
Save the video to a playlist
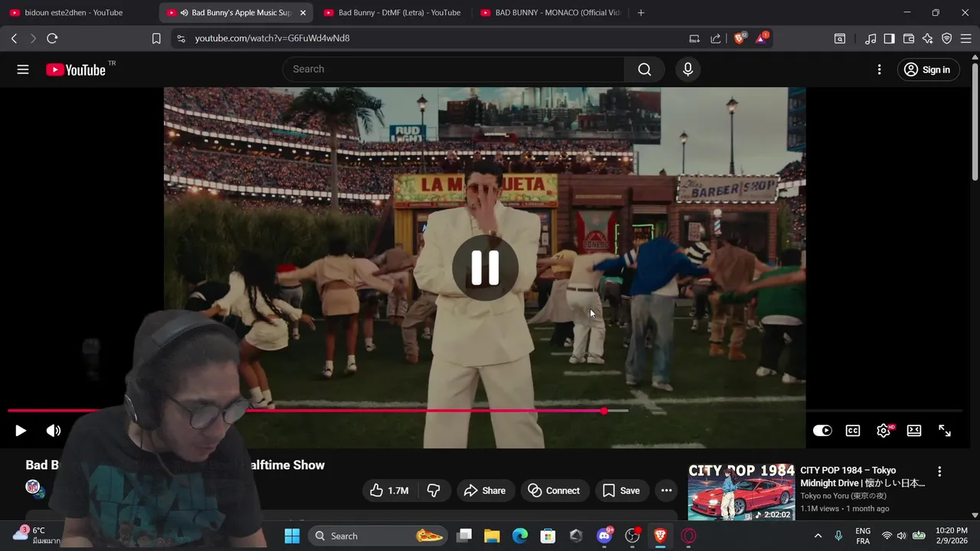tap(621, 491)
